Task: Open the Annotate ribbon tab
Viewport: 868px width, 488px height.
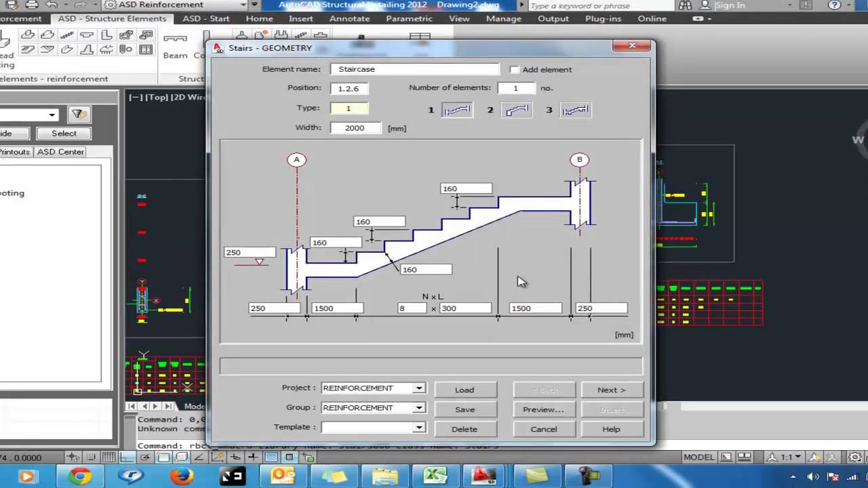Action: pyautogui.click(x=349, y=19)
